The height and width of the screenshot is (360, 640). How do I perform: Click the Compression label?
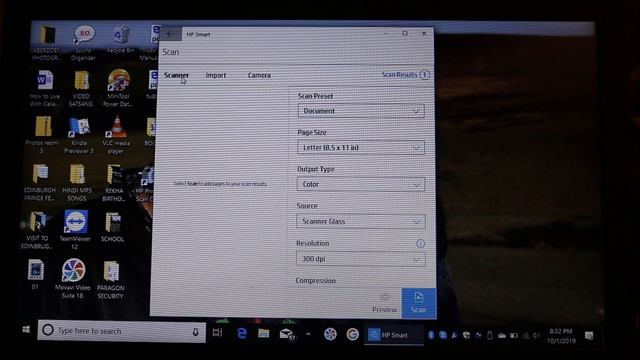coord(316,281)
